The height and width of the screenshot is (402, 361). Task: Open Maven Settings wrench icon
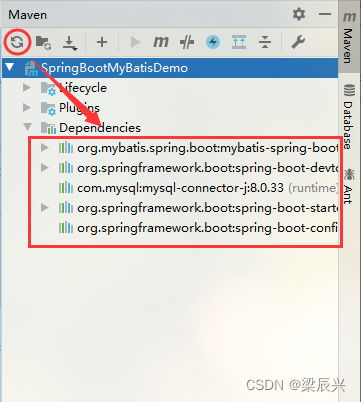298,42
